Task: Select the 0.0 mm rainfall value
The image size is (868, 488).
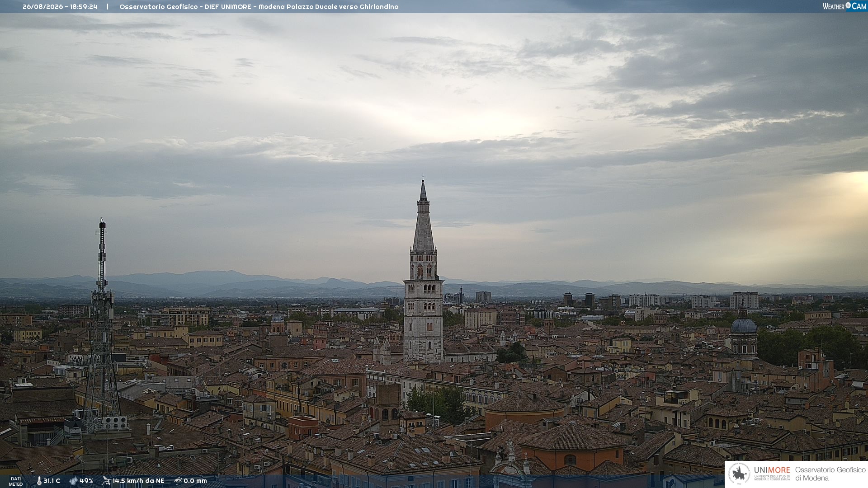Action: pos(195,481)
